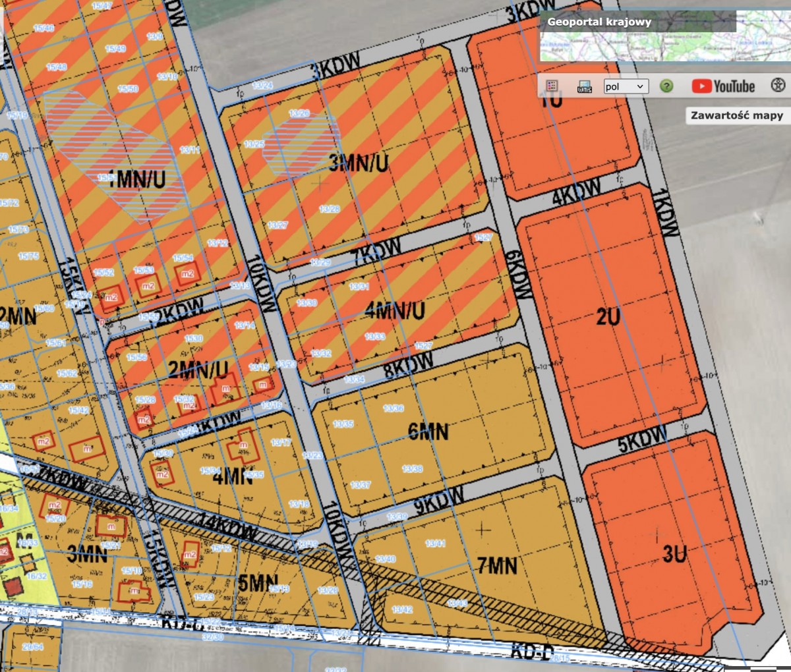Click the 9KDW road label
Screen dimensions: 791x672
[438, 501]
